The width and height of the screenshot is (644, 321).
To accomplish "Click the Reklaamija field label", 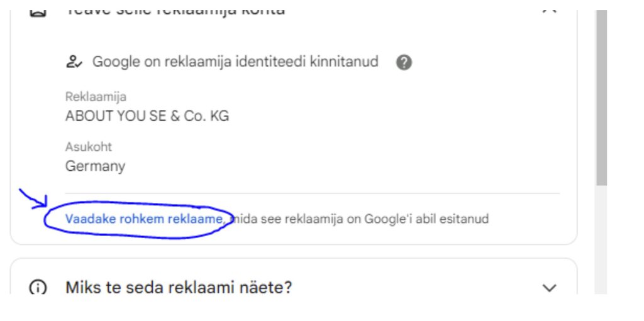I will 96,97.
